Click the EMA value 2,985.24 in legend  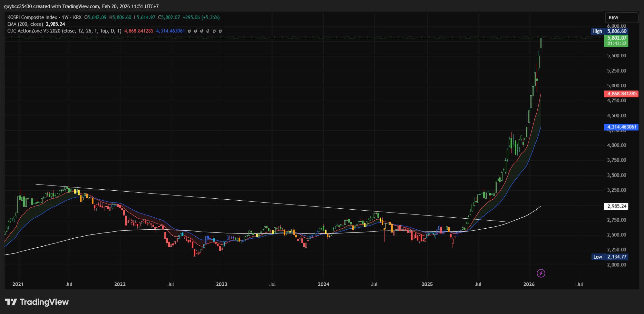55,24
